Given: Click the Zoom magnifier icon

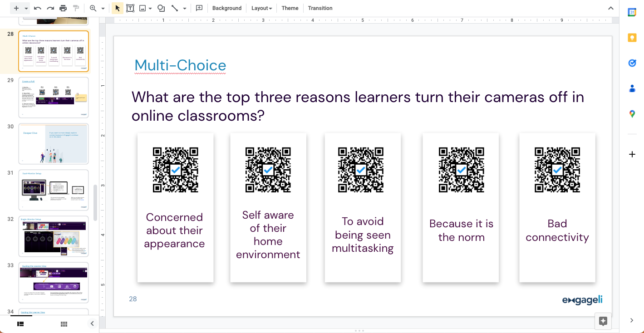Looking at the screenshot, I should (x=93, y=8).
